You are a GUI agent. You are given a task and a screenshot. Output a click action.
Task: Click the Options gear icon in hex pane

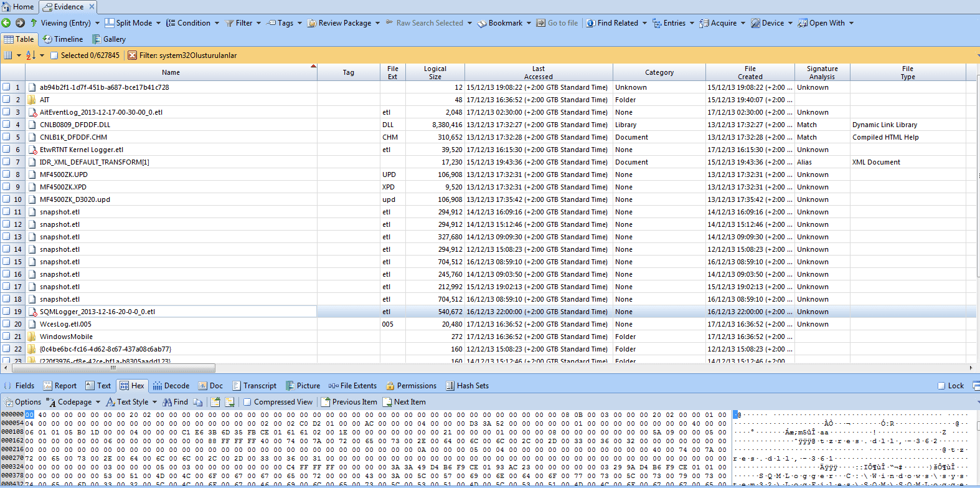coord(9,402)
